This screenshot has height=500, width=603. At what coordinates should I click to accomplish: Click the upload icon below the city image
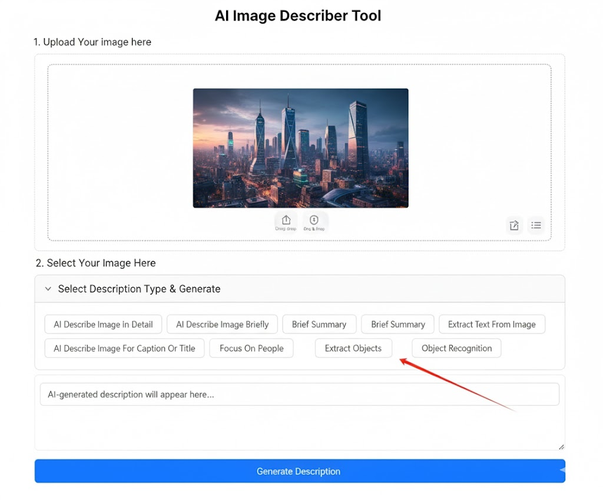click(x=286, y=222)
